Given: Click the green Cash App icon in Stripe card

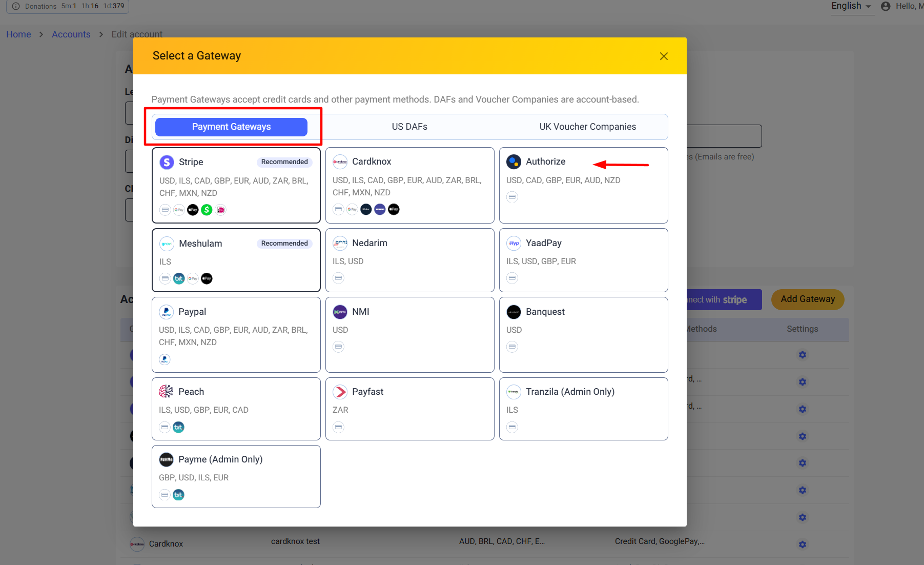Looking at the screenshot, I should [x=207, y=210].
